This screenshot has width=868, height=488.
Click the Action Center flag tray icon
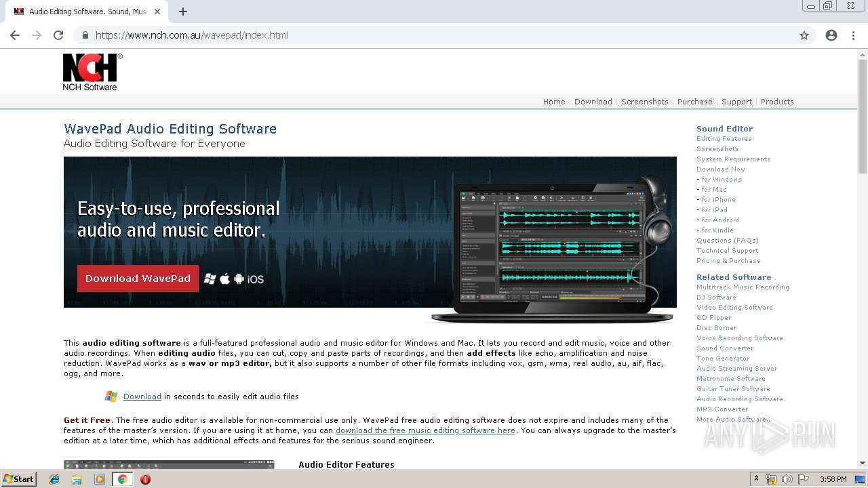[x=804, y=479]
